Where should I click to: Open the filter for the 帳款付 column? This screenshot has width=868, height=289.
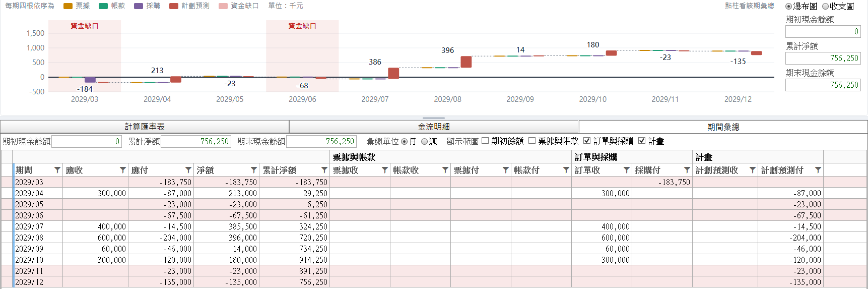[x=566, y=170]
